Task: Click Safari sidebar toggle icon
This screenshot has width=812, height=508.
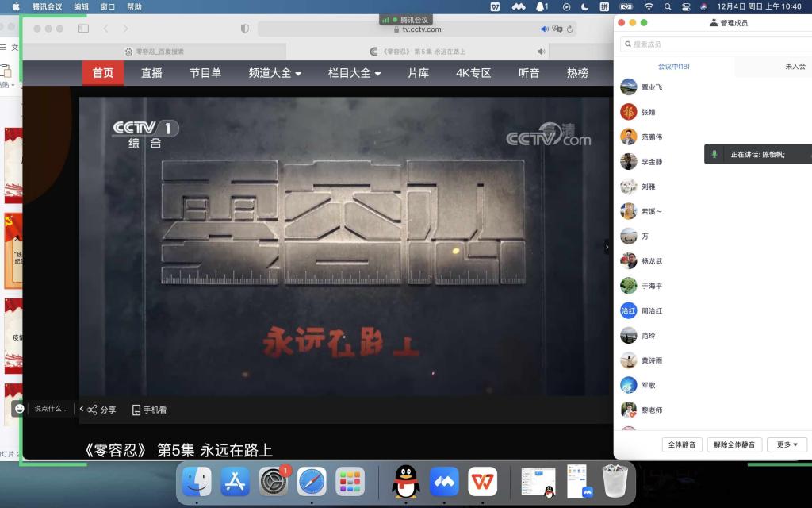Action: 83,29
